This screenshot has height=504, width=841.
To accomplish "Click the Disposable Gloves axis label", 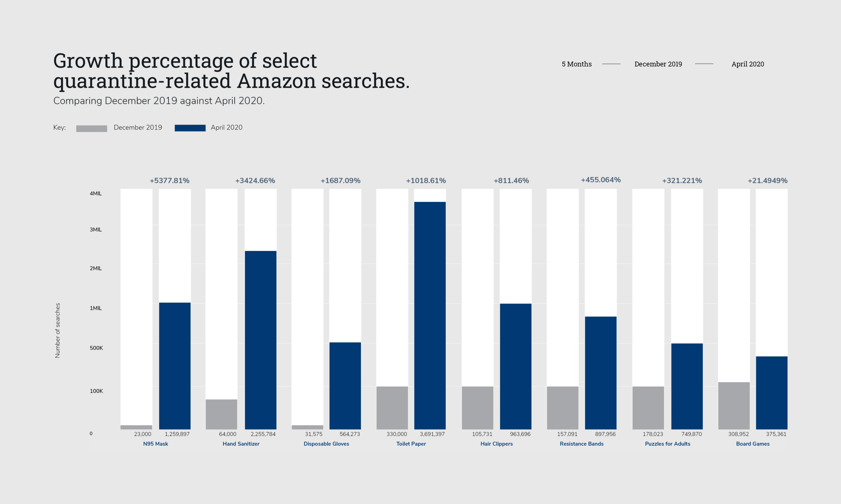I will click(x=326, y=444).
